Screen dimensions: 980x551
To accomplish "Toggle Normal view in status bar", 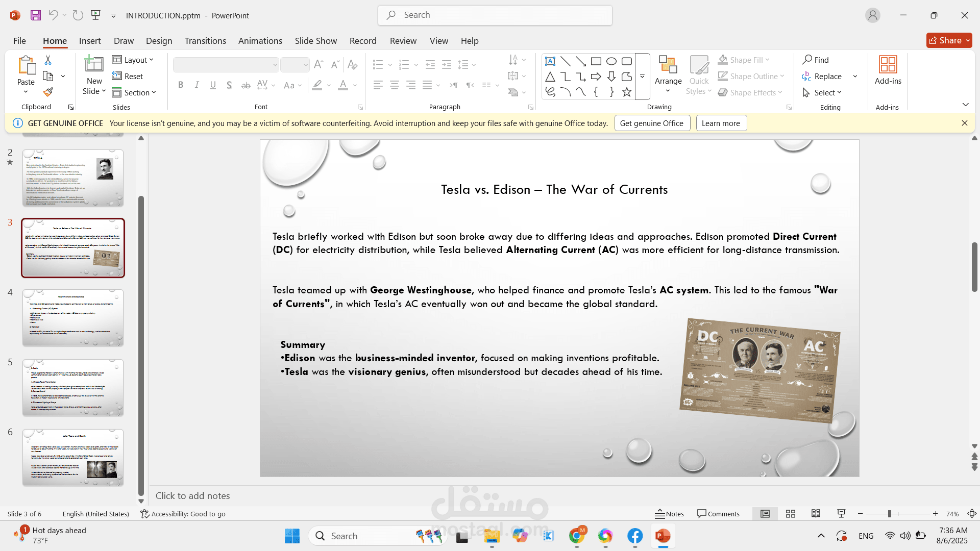I will (x=765, y=514).
